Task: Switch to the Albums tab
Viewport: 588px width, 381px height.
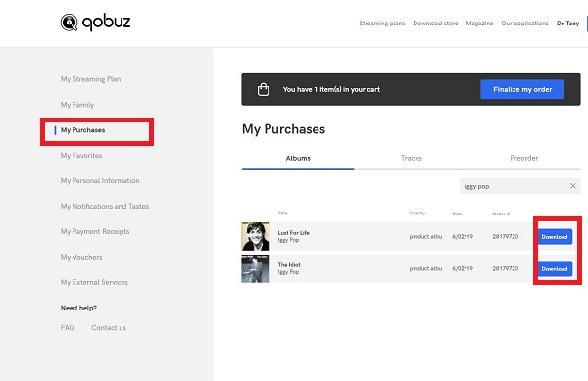Action: [298, 158]
